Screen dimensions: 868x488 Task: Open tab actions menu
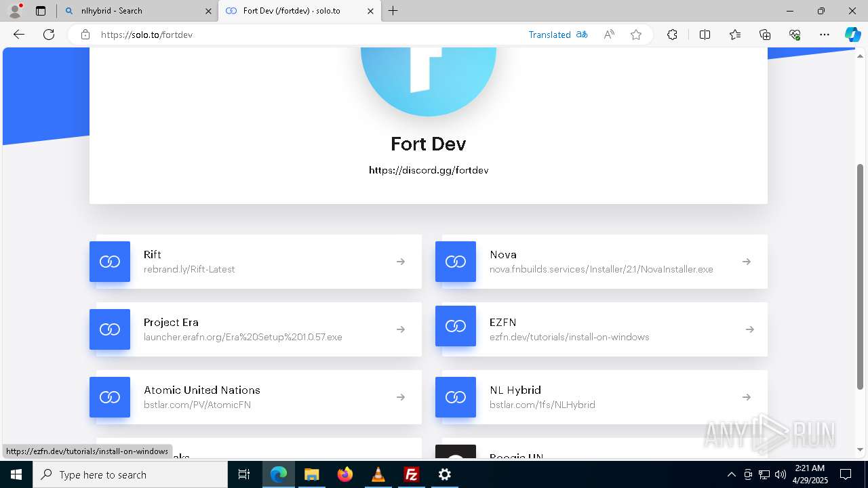click(41, 11)
